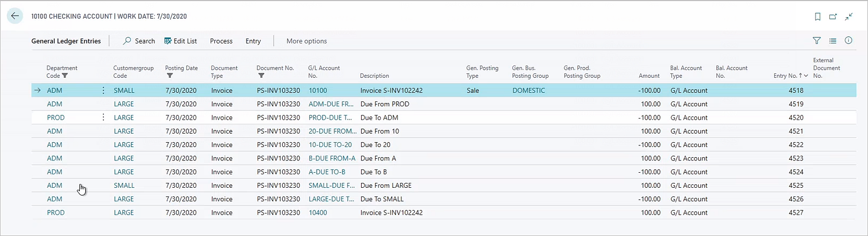Click DOMESTIC business posting group link
This screenshot has height=236, width=868.
click(x=528, y=91)
